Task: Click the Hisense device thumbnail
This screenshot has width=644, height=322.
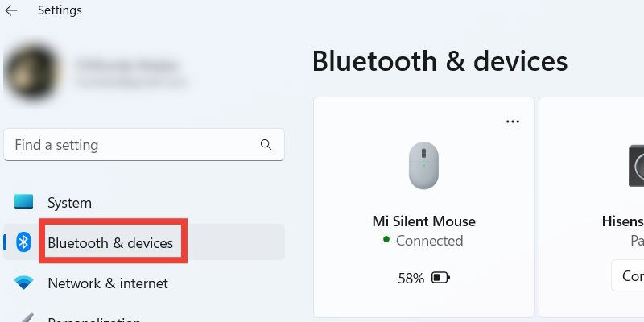Action: click(636, 166)
